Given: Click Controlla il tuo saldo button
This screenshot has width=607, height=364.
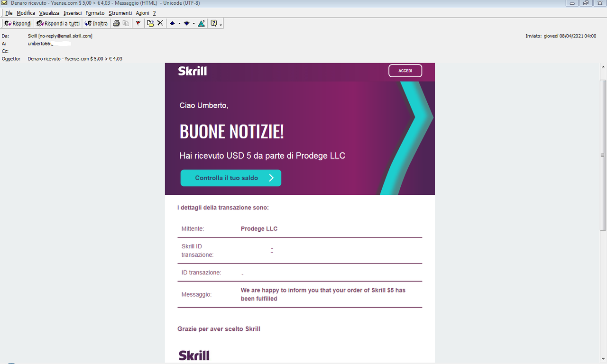Looking at the screenshot, I should click(231, 178).
